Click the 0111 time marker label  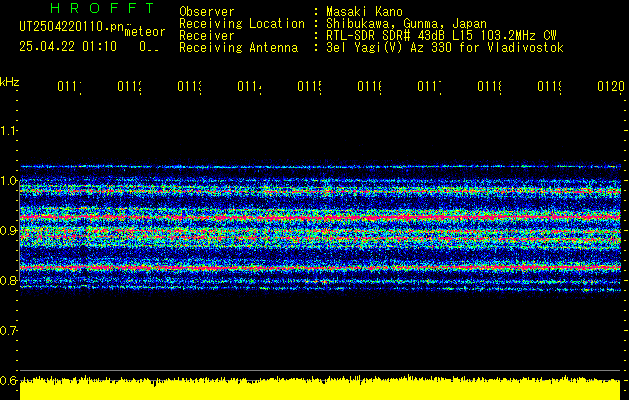tap(69, 86)
